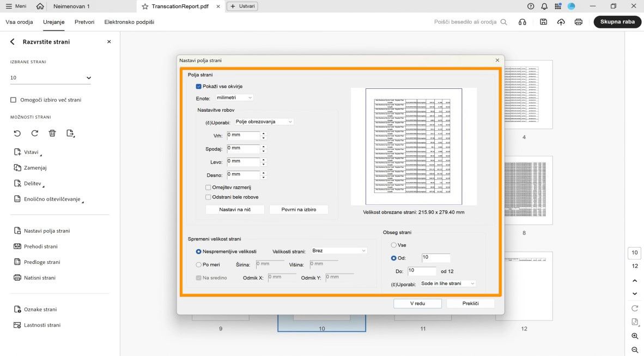The image size is (644, 356).
Task: Toggle Omogoči izbiro več strani checkbox
Action: 13,100
